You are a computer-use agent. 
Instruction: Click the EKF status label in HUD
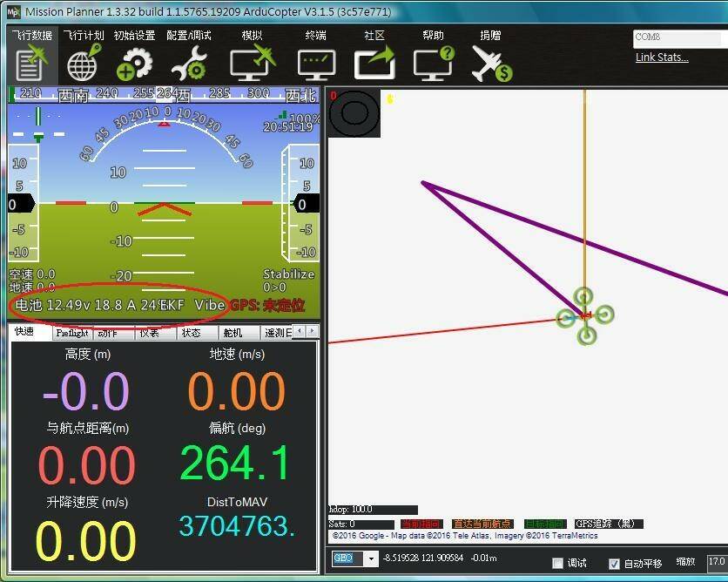[x=172, y=305]
